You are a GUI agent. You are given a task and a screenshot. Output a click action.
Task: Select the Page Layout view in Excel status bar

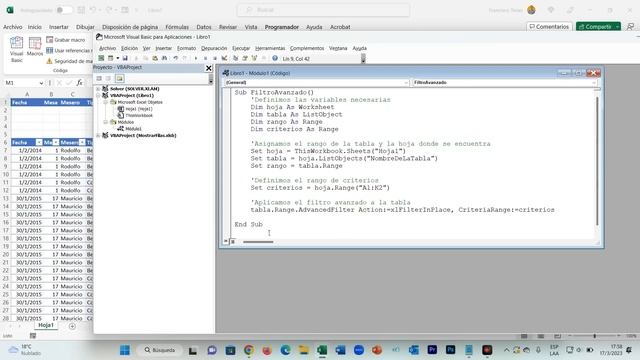(x=541, y=336)
